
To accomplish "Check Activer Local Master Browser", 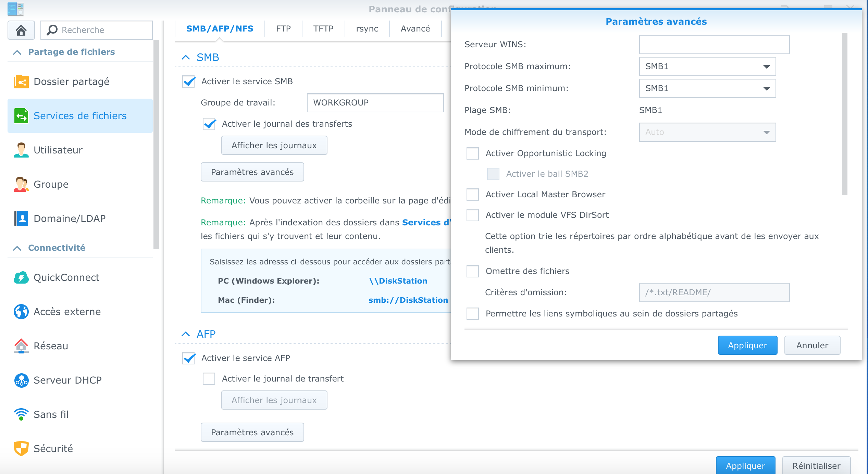I will [x=473, y=195].
